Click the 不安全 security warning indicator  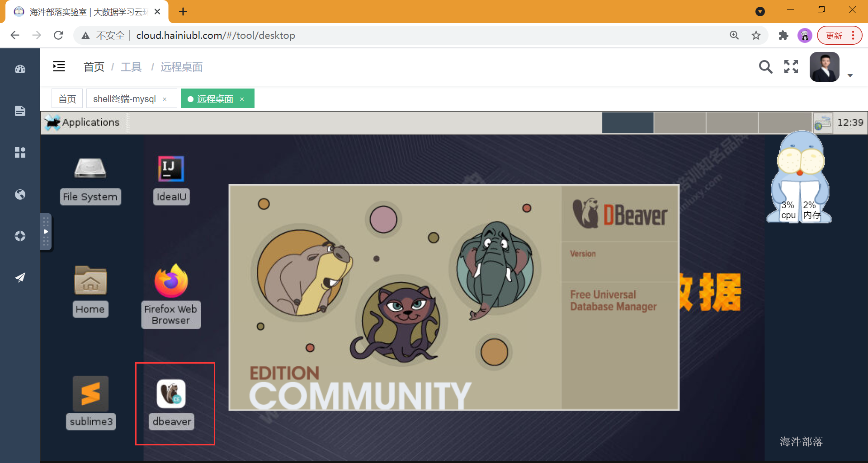point(103,35)
